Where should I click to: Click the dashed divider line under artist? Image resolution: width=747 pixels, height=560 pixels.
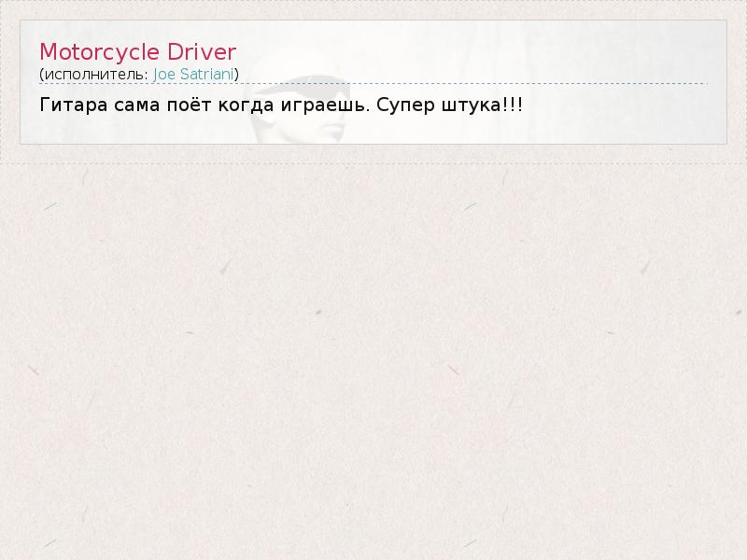(x=373, y=83)
